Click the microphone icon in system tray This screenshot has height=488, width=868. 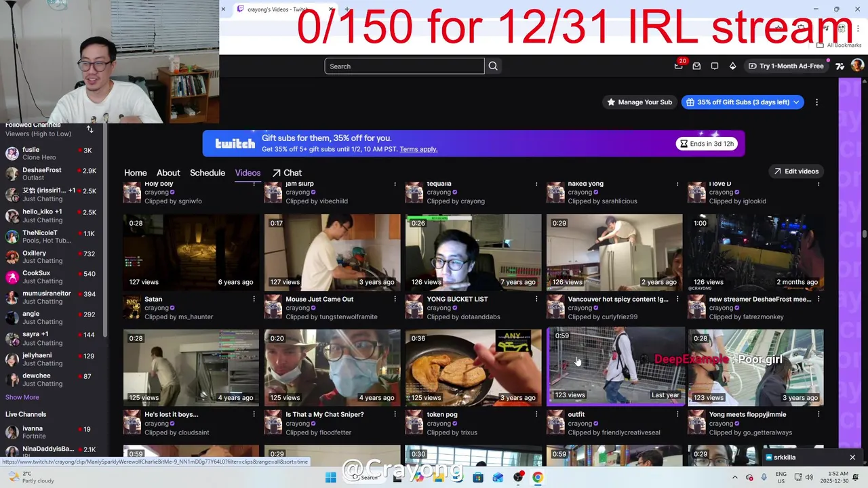(764, 477)
